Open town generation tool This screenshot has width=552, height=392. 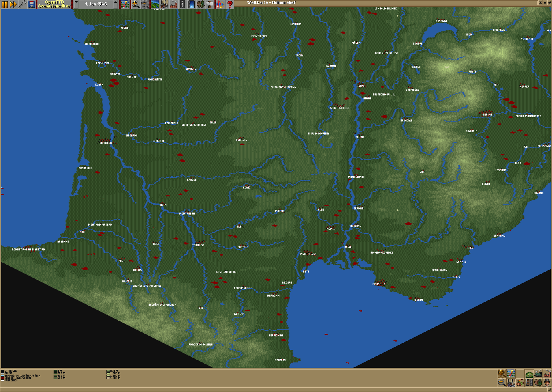[x=164, y=4]
